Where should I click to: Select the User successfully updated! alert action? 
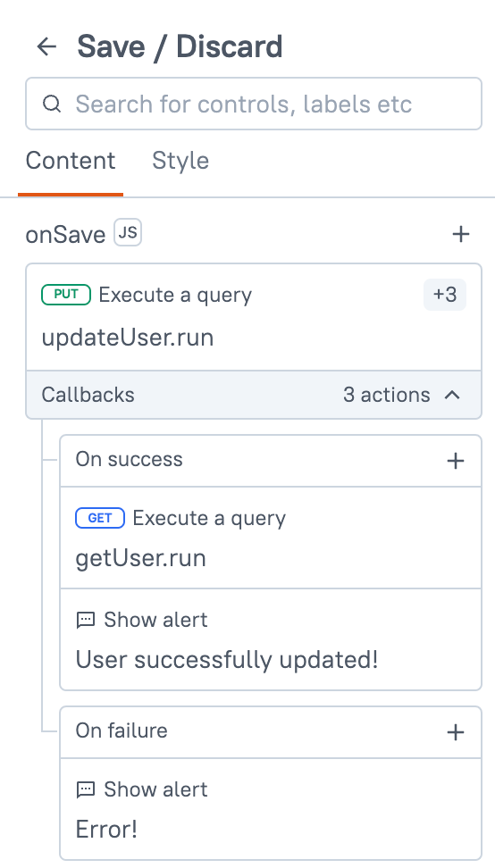tap(271, 639)
